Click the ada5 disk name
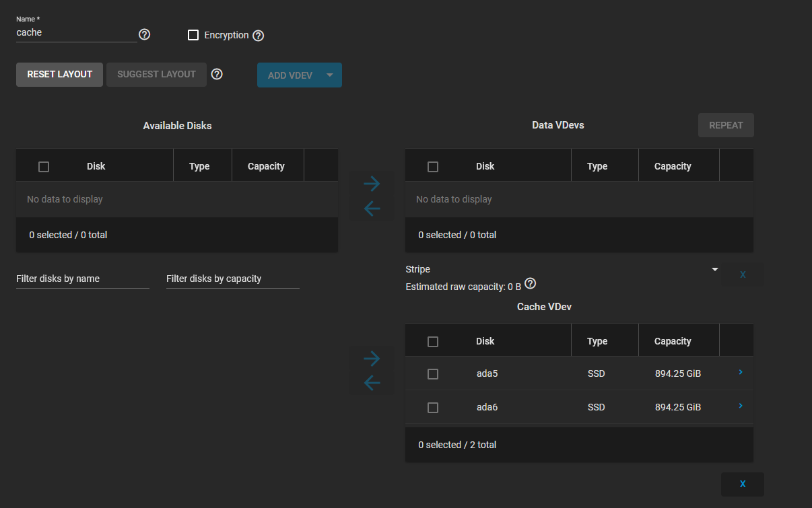The width and height of the screenshot is (812, 508). [x=487, y=373]
